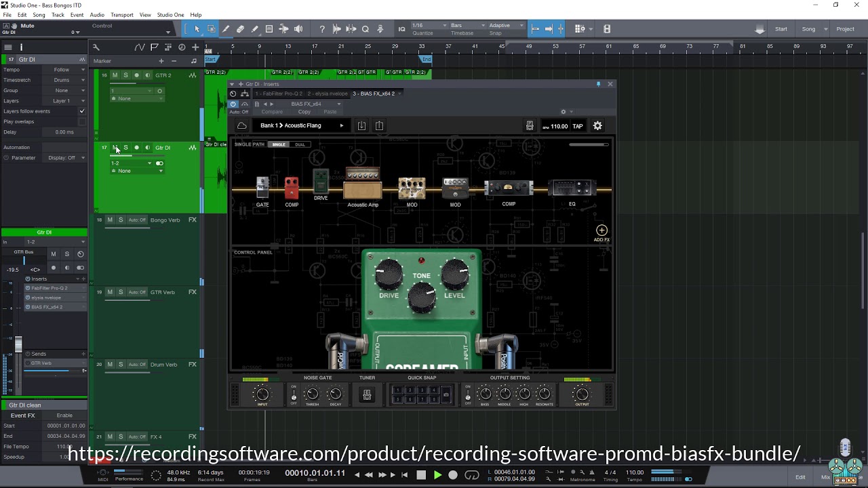Toggle monitor on GTR 2 track
The width and height of the screenshot is (868, 488).
click(147, 75)
